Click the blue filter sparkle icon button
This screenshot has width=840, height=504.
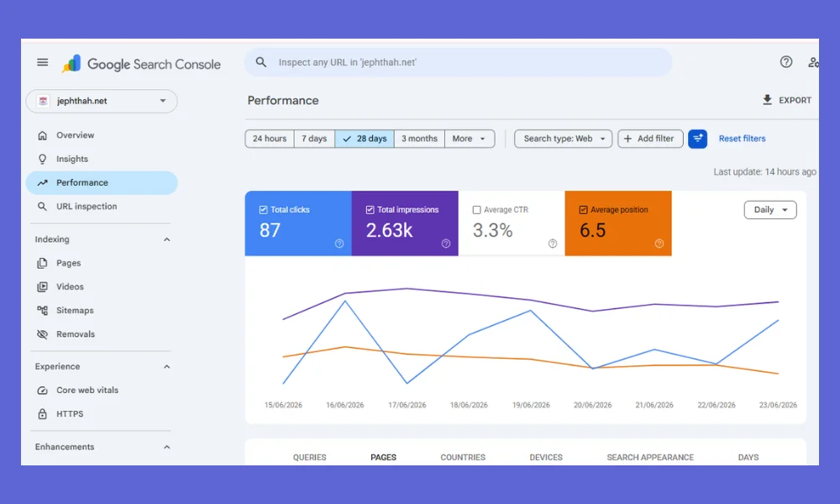tap(697, 139)
